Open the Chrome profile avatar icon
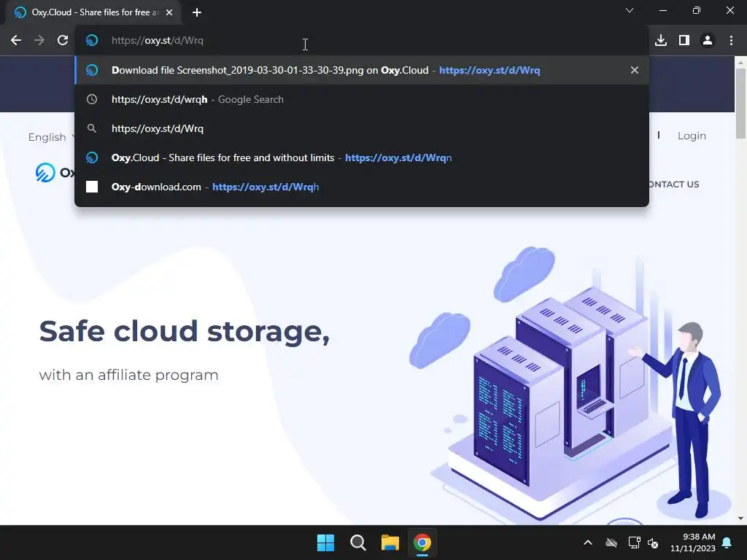 click(708, 41)
